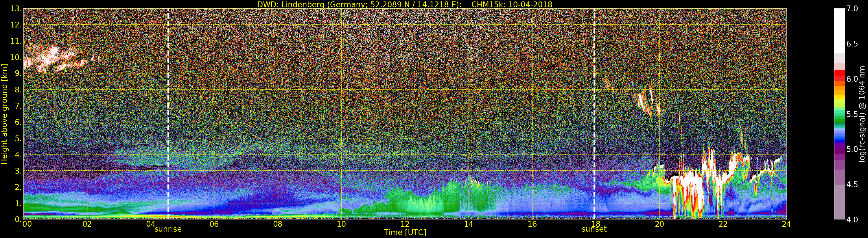Image resolution: width=868 pixels, height=238 pixels.
Task: Click the '8.' height tick label
Action: [x=18, y=90]
